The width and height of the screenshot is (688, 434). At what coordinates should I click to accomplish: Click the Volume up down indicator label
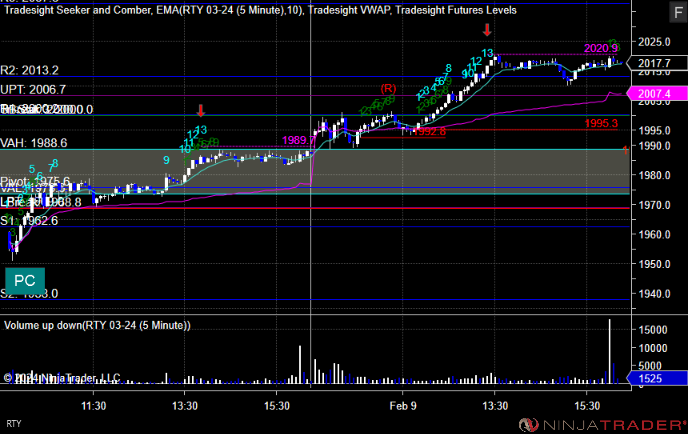click(x=97, y=325)
